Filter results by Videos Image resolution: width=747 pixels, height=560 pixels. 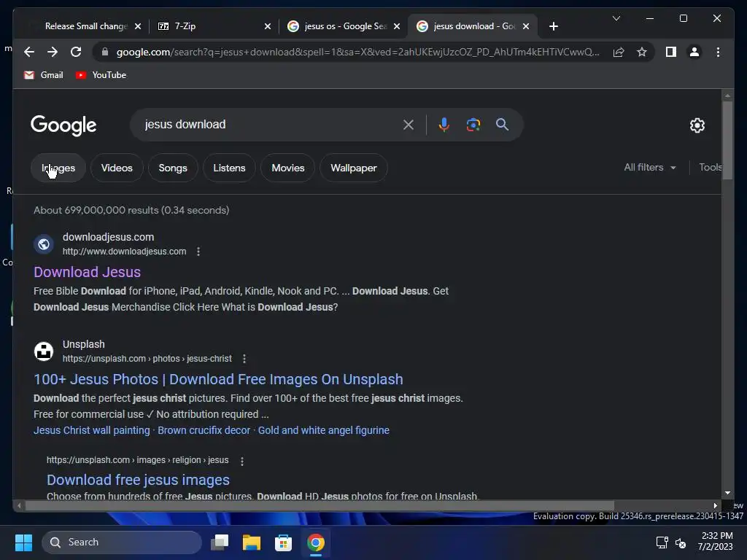click(x=117, y=168)
